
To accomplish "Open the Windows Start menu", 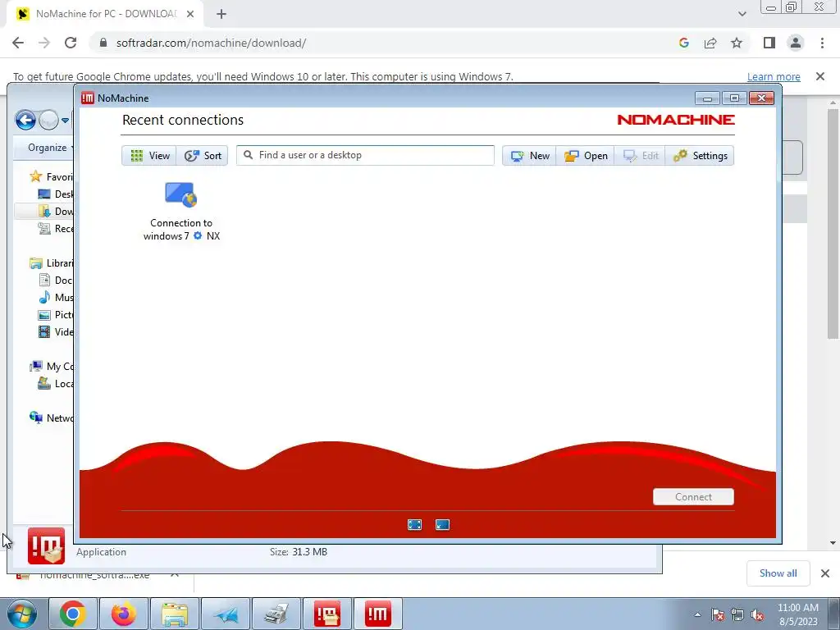I will coord(21,614).
